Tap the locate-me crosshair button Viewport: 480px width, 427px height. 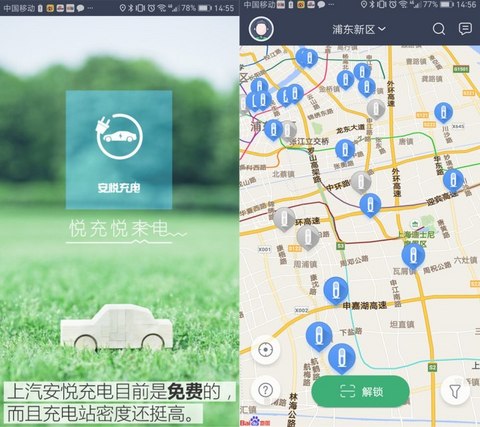click(266, 350)
